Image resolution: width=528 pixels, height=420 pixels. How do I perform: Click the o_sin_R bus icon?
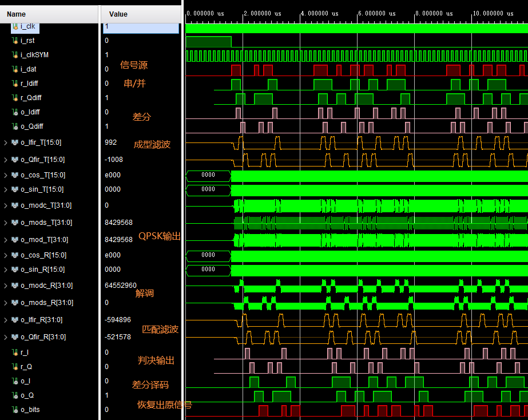click(15, 270)
